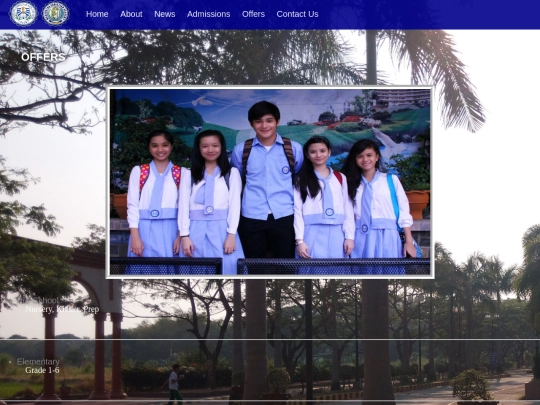Screen dimensions: 540x405
Task: Click the OFFERS page heading
Action: pyautogui.click(x=43, y=57)
